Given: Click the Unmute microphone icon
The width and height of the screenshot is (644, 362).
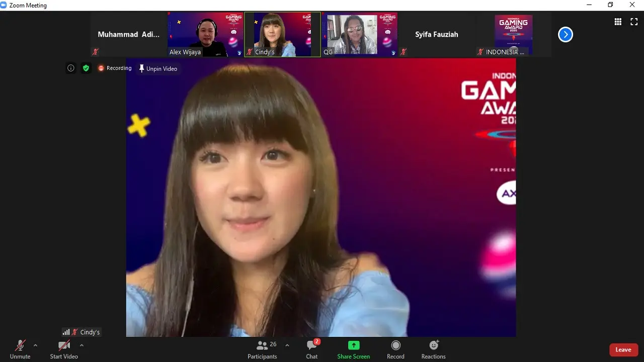Looking at the screenshot, I should pyautogui.click(x=20, y=345).
